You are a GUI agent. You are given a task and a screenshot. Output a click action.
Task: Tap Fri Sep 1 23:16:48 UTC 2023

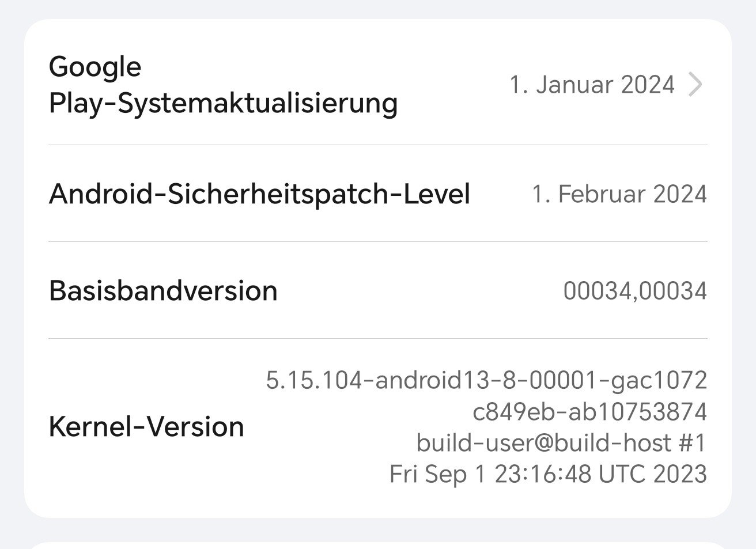click(x=547, y=474)
